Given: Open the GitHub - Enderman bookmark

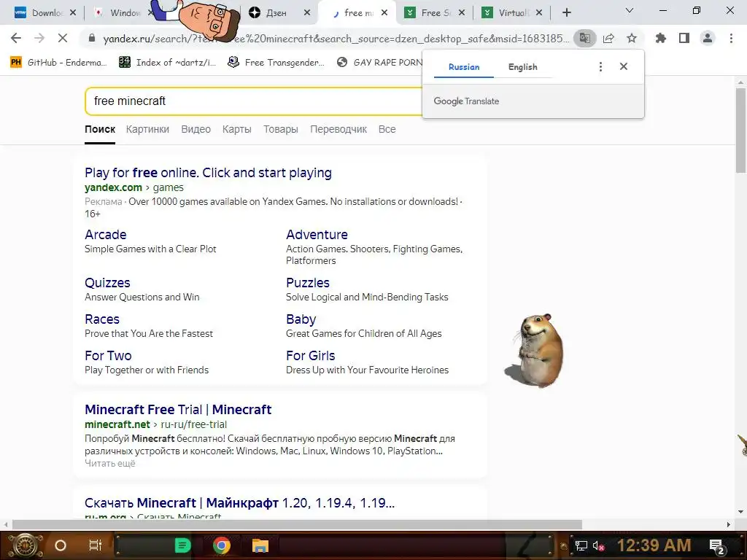Looking at the screenshot, I should click(x=58, y=62).
